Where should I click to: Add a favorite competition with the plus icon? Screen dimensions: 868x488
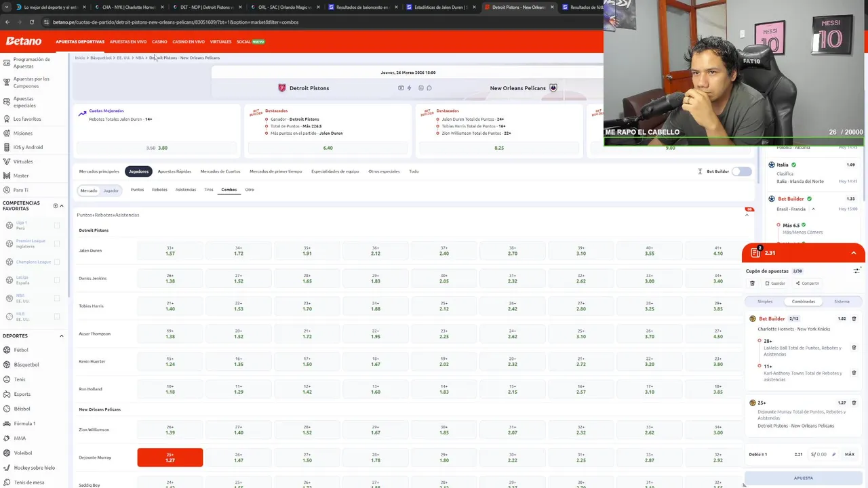click(x=56, y=205)
